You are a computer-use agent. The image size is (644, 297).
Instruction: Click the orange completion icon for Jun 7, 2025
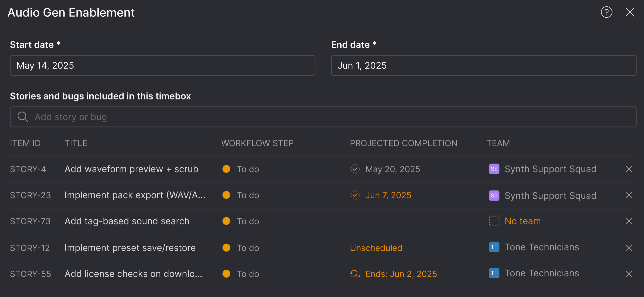(355, 195)
